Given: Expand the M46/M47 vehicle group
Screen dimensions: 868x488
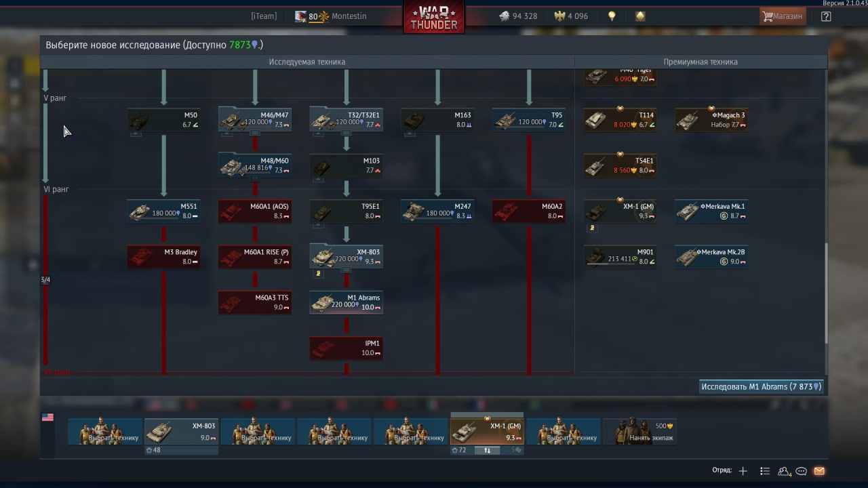Looking at the screenshot, I should pyautogui.click(x=255, y=120).
